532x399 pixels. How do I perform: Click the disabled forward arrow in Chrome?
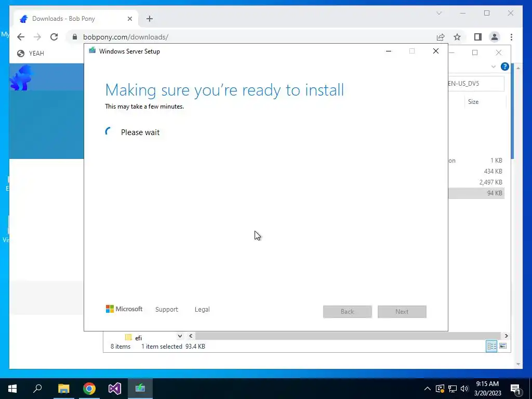click(x=37, y=37)
